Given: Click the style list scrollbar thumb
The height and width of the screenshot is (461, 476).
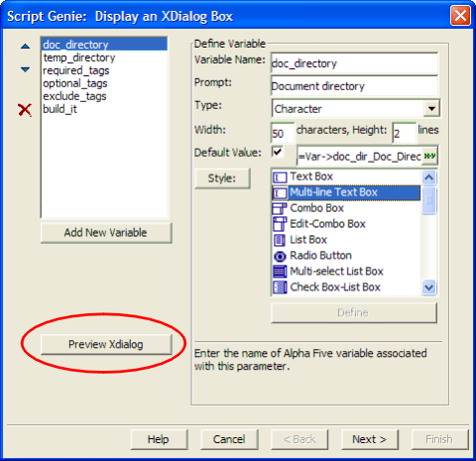Looking at the screenshot, I should (x=429, y=200).
